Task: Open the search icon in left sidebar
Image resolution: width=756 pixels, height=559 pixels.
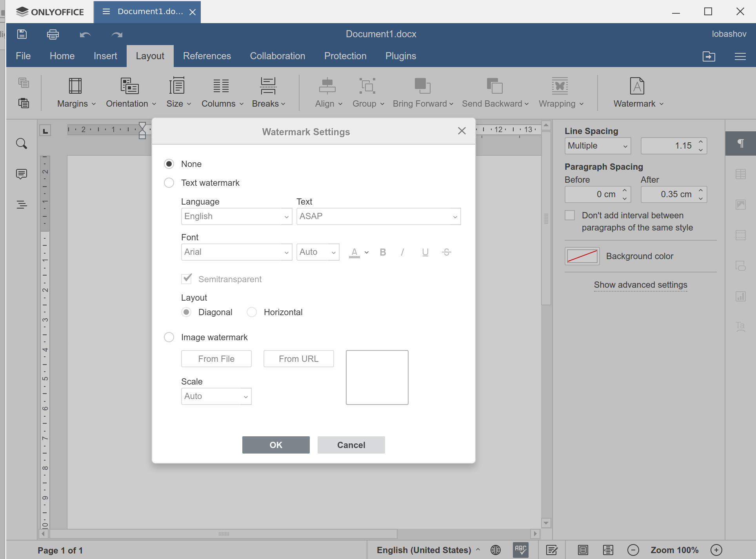Action: pos(22,143)
